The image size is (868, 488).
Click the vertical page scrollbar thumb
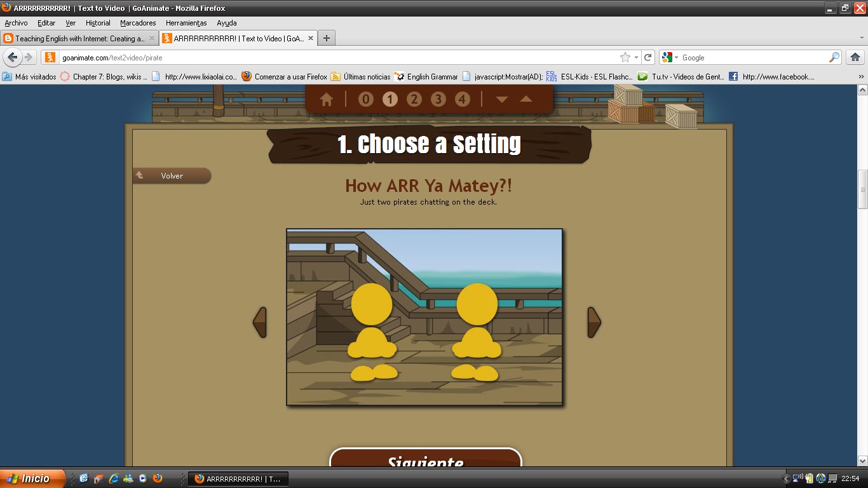click(x=862, y=189)
